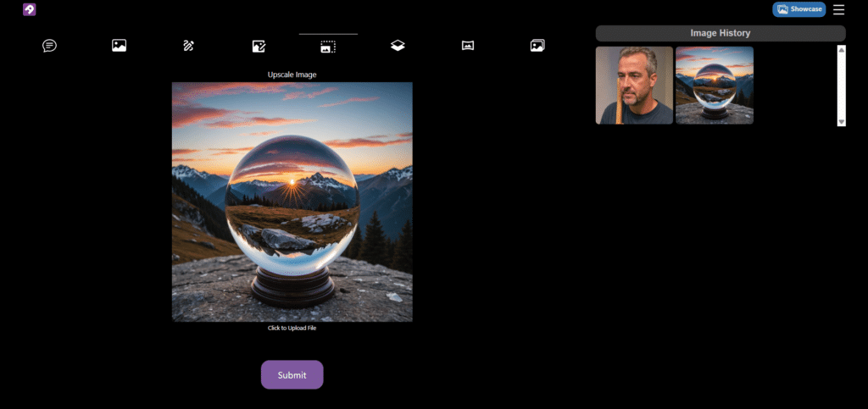Screen dimensions: 868x409
Task: Submit the image for upscaling
Action: pyautogui.click(x=292, y=375)
